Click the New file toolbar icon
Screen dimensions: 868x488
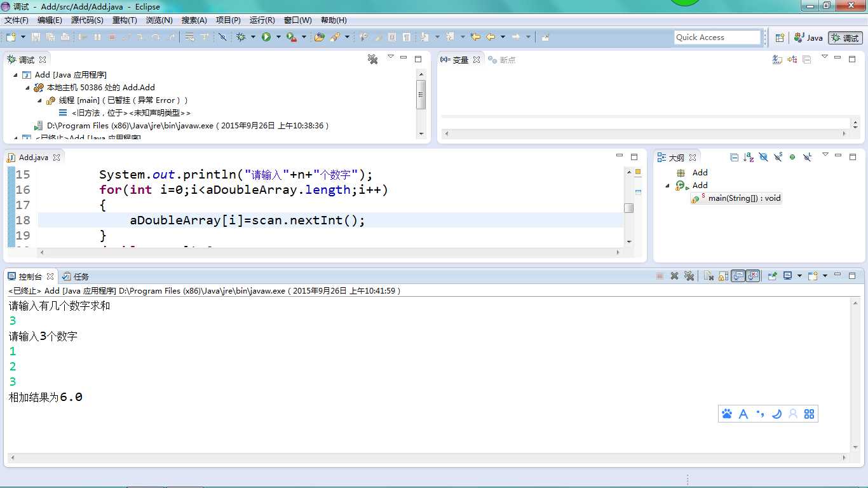pos(11,37)
